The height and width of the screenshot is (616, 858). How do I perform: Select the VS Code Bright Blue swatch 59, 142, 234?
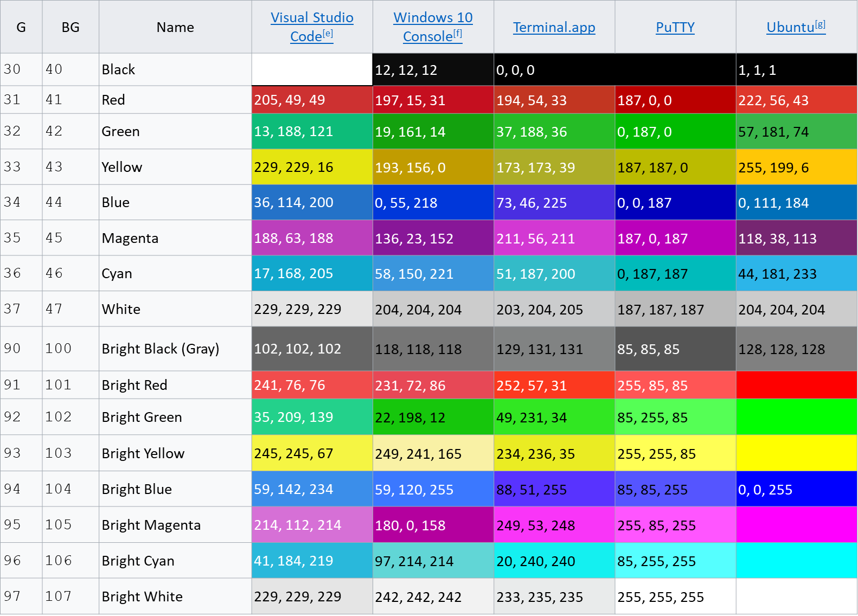click(x=312, y=489)
